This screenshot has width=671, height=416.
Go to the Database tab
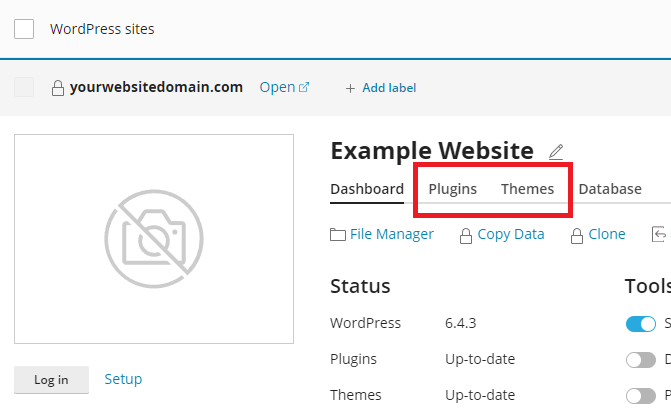tap(610, 189)
